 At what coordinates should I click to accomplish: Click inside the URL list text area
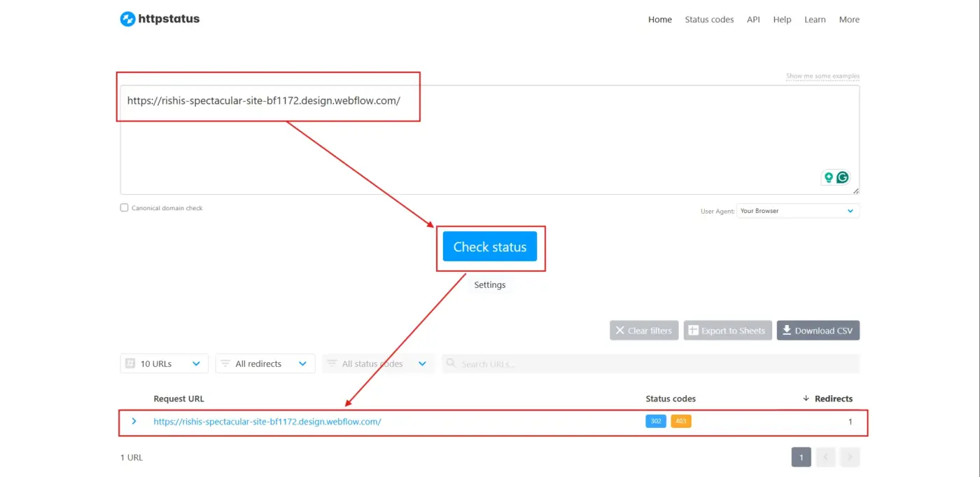[489, 140]
